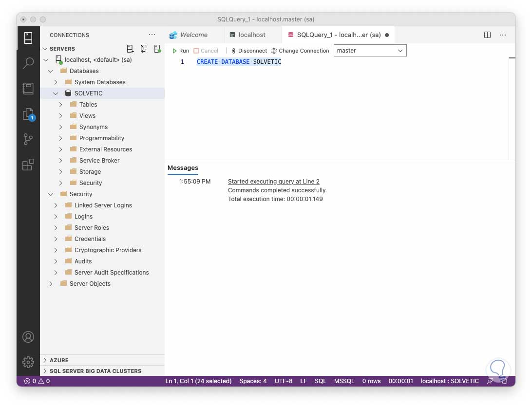Open the master database dropdown
This screenshot has width=532, height=407.
[370, 51]
